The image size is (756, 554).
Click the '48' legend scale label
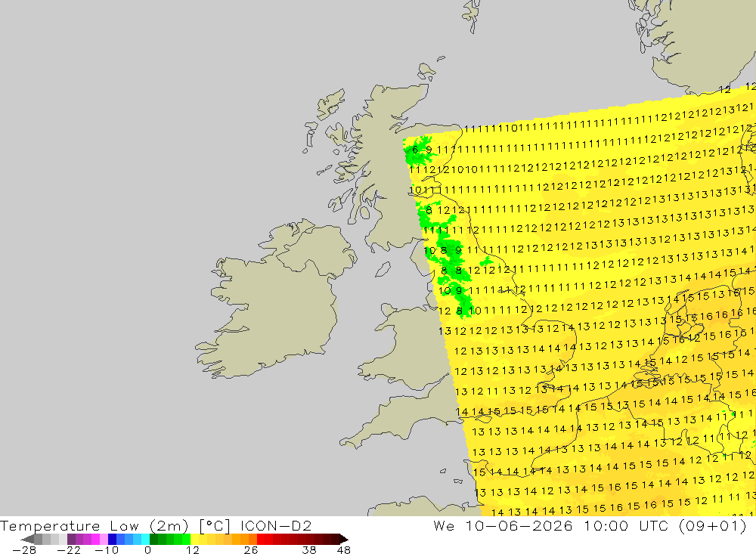344,550
